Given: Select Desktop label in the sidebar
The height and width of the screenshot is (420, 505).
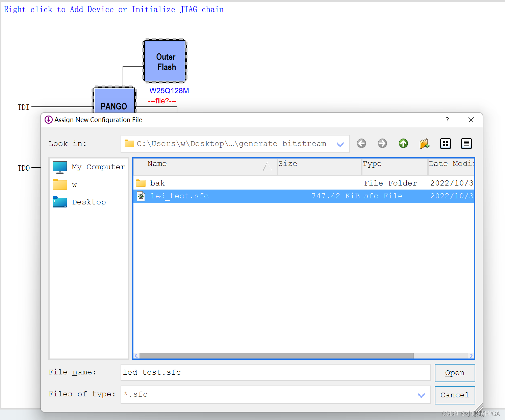Looking at the screenshot, I should (89, 202).
